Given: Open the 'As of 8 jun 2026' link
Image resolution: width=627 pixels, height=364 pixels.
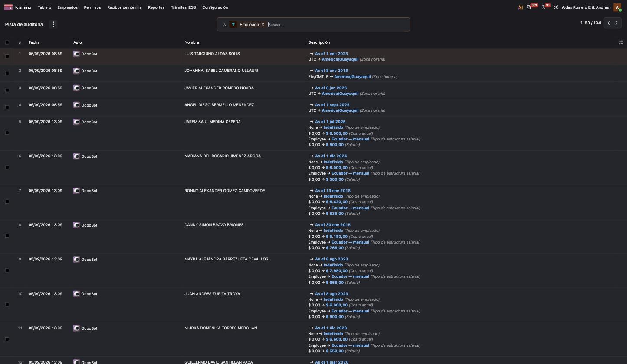Looking at the screenshot, I should click(x=331, y=88).
